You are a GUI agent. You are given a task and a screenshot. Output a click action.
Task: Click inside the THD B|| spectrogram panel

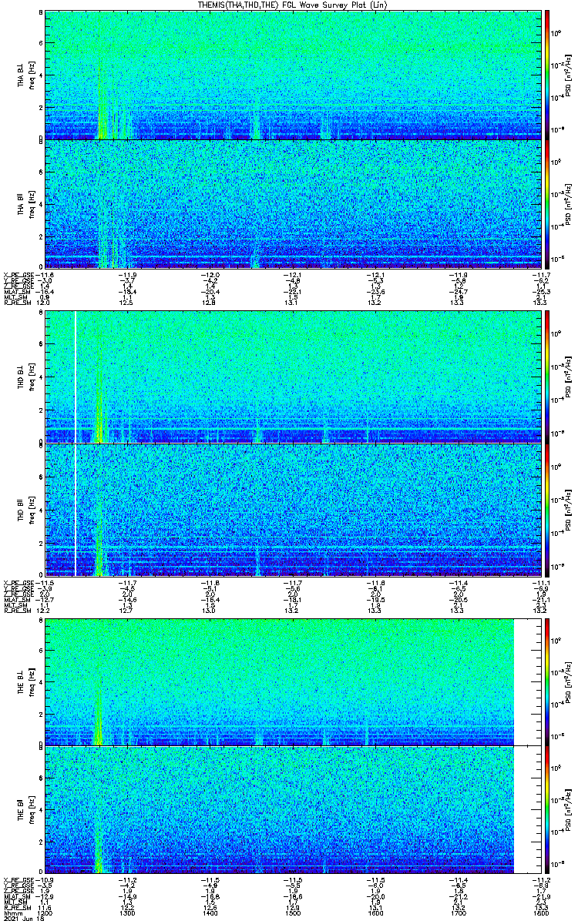click(294, 510)
